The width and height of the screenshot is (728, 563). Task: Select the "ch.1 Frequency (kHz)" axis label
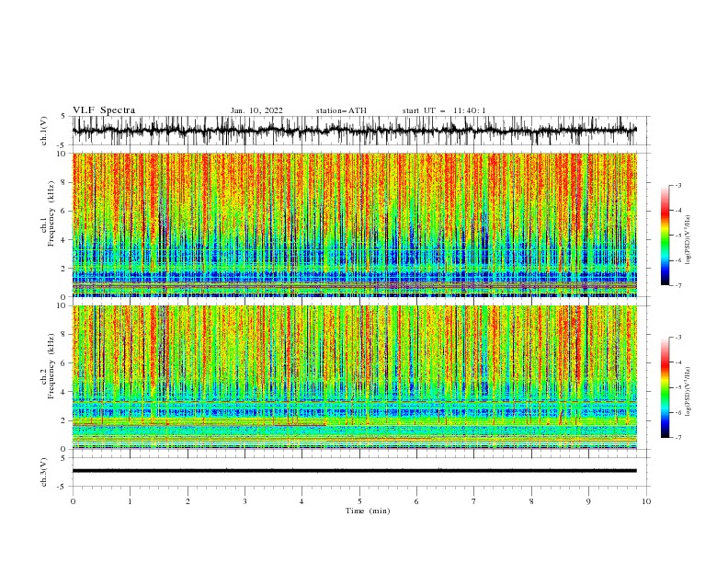point(47,213)
